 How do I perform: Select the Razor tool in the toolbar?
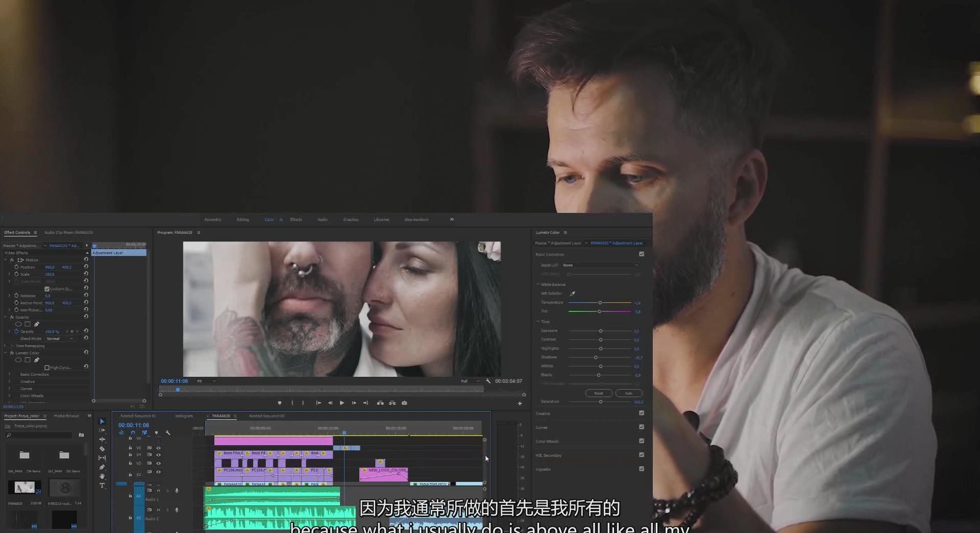pos(102,449)
